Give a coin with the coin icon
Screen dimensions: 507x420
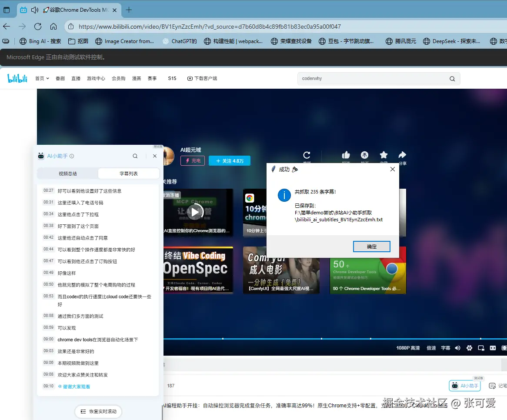coord(364,155)
